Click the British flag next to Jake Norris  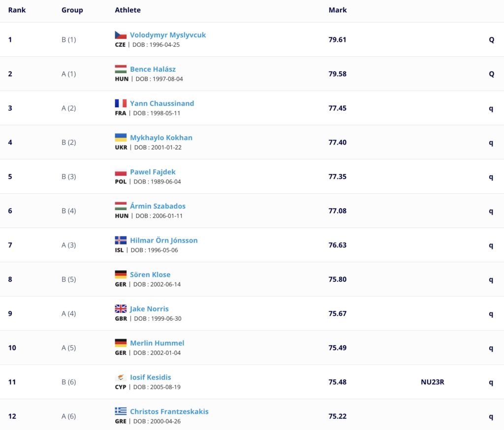[121, 308]
